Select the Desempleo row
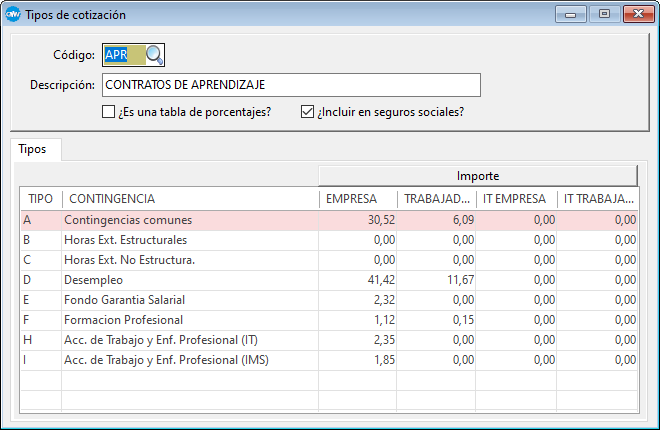Screen dimensions: 660x430 [190, 280]
